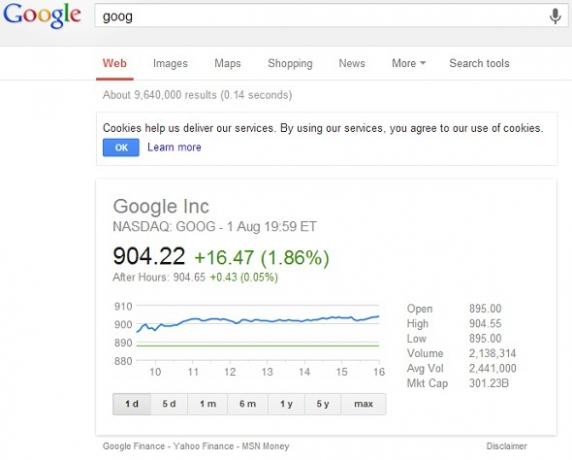Viewport: 572px width, 460px height.
Task: Click the search box containing goog
Action: pos(331,16)
